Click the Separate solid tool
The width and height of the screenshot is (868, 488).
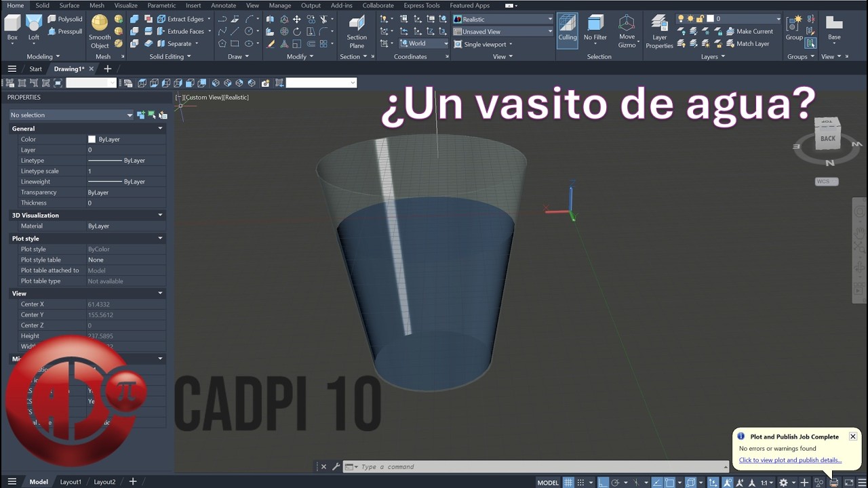(175, 43)
